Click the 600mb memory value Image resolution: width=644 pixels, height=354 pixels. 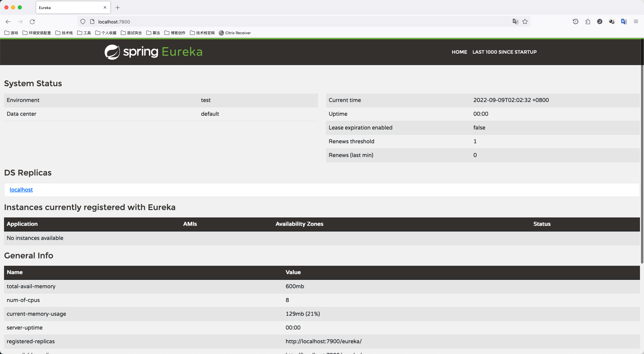295,286
